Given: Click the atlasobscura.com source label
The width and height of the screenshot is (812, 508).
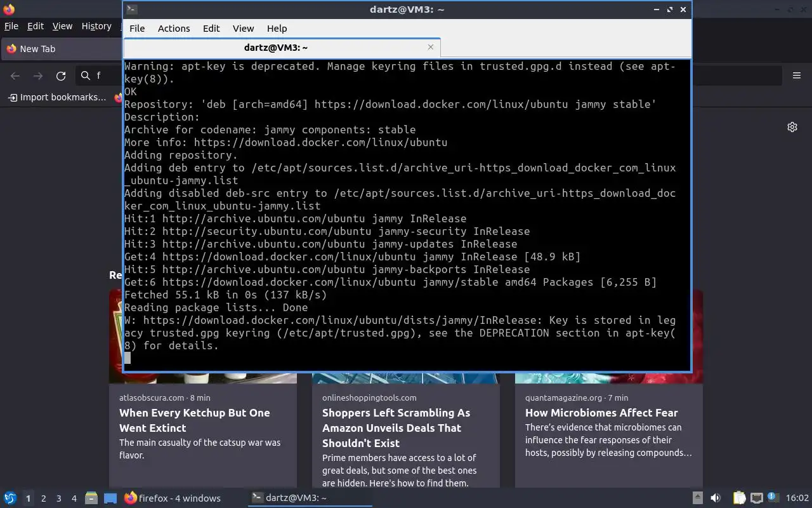Looking at the screenshot, I should (152, 398).
